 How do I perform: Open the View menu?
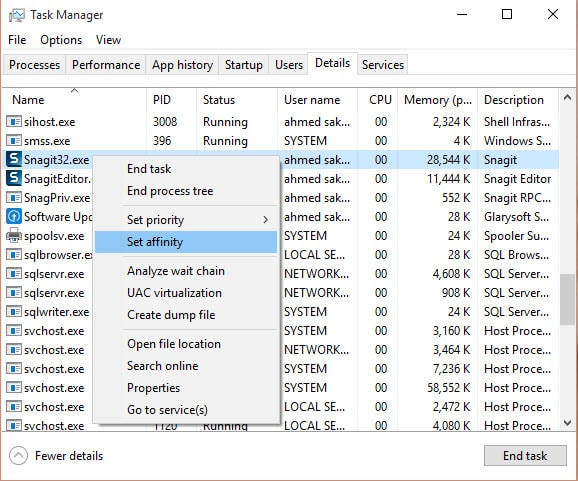[x=108, y=40]
